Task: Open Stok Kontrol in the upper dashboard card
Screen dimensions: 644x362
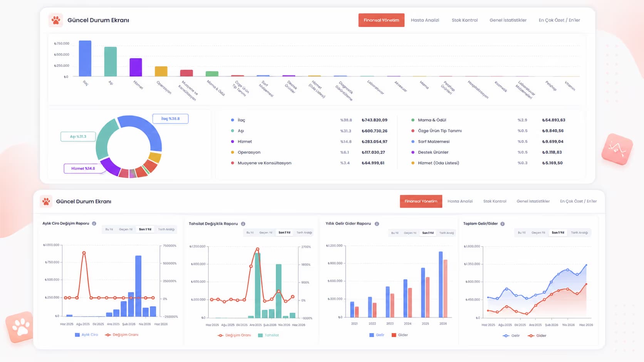Action: point(465,20)
